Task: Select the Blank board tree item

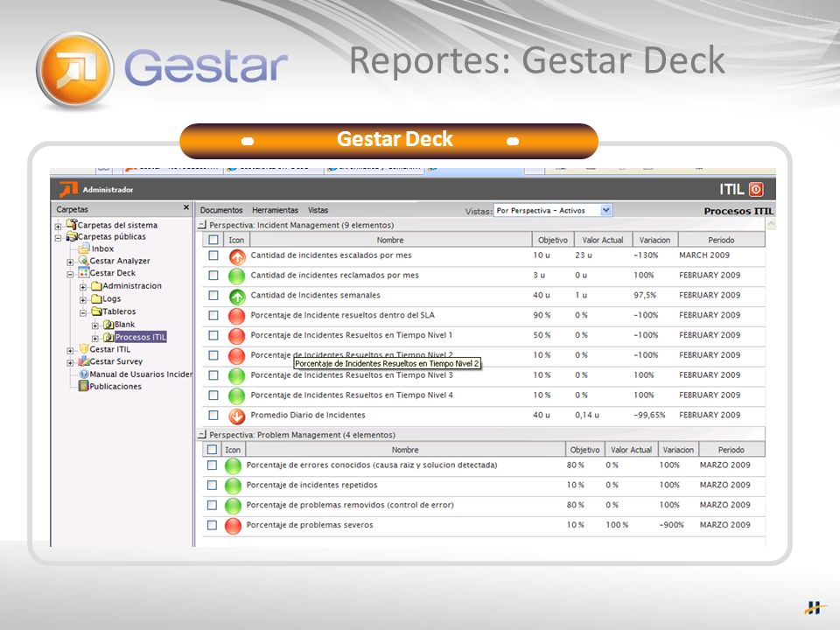Action: 124,324
